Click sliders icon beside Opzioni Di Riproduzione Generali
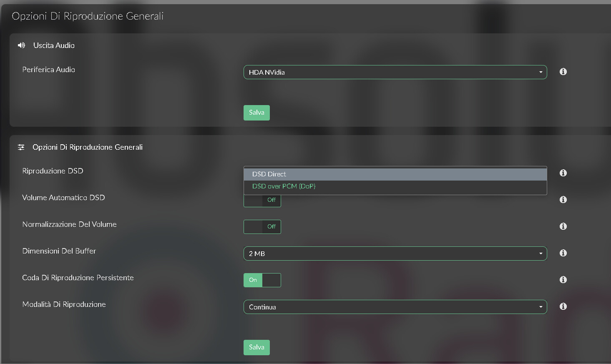The width and height of the screenshot is (611, 364). [x=21, y=147]
